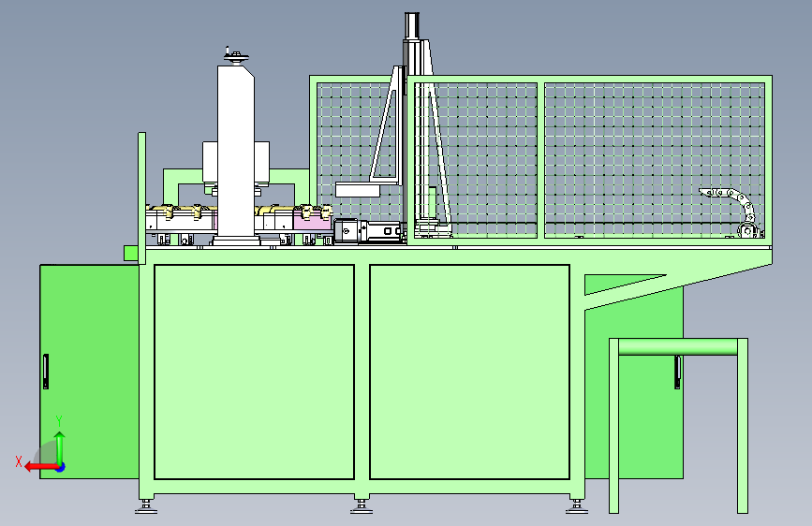The height and width of the screenshot is (526, 812).
Task: Select the middle front panel of the machine frame
Action: pyautogui.click(x=470, y=372)
